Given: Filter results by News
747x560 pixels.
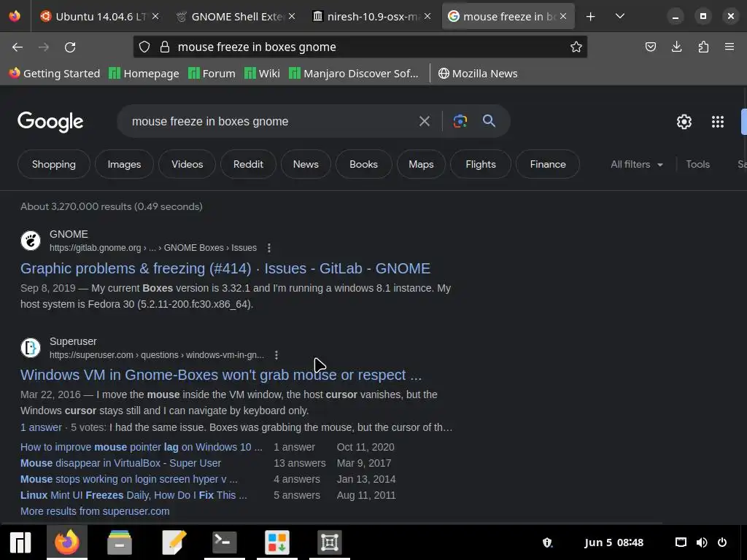Looking at the screenshot, I should 306,164.
